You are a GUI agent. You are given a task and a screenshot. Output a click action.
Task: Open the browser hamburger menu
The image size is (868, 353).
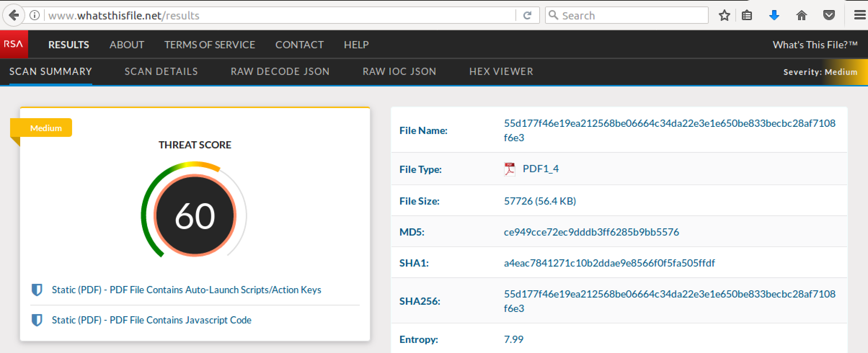[859, 15]
